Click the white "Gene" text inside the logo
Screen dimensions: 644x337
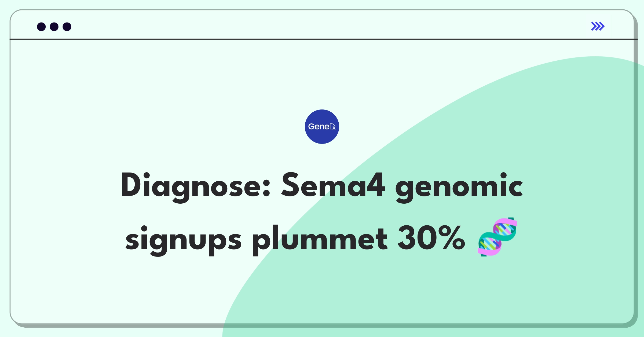(319, 126)
